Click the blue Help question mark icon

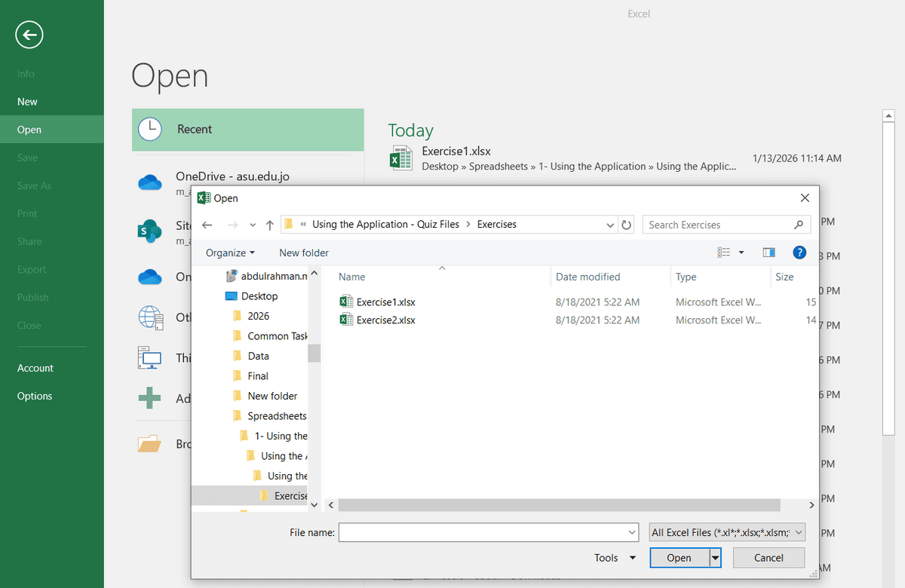tap(800, 253)
